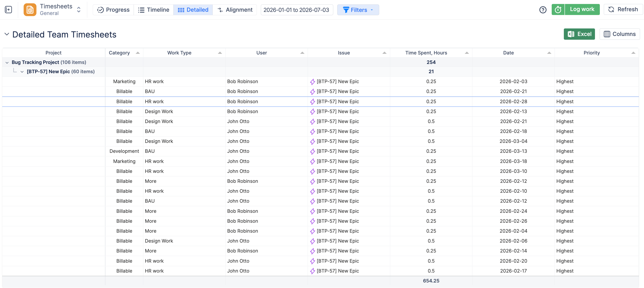Sort by Date column arrow

tap(549, 53)
